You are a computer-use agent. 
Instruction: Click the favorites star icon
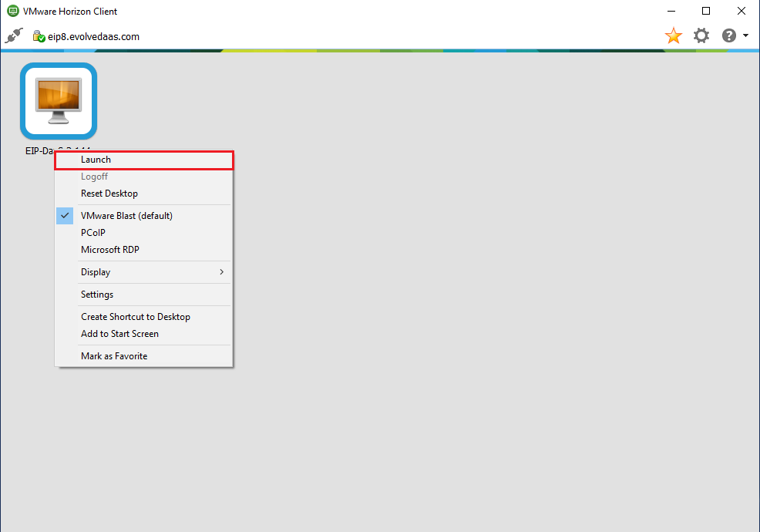click(673, 36)
